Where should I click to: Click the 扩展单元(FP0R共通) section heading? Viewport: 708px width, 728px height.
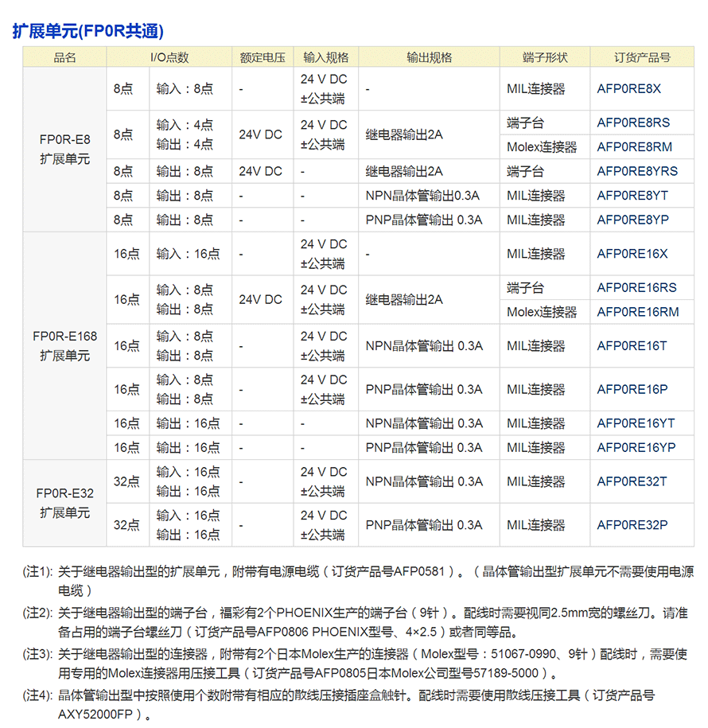tap(88, 31)
